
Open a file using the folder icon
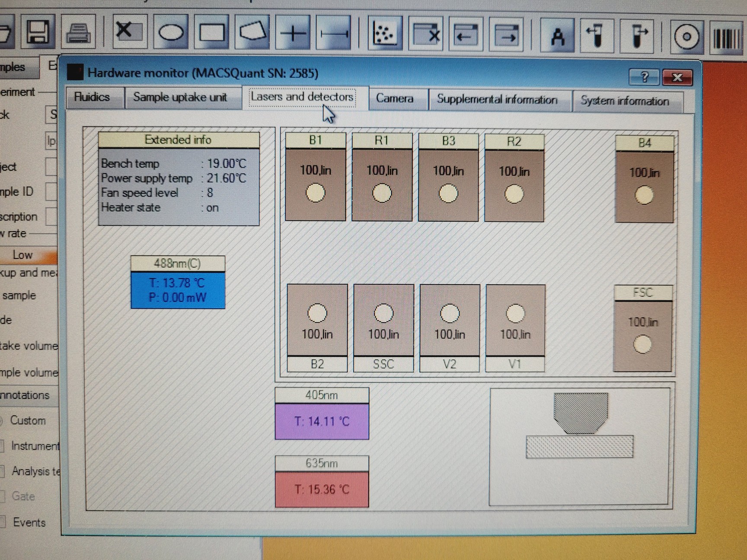[4, 35]
